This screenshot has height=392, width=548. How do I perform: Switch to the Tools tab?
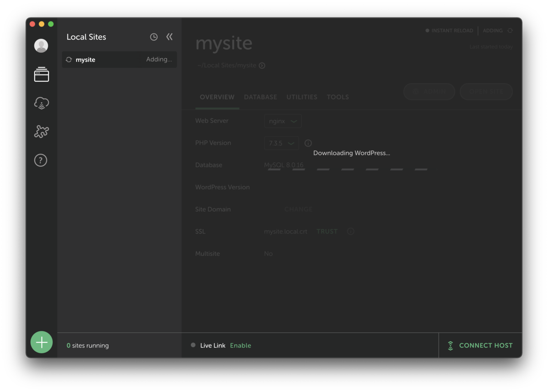(x=338, y=97)
